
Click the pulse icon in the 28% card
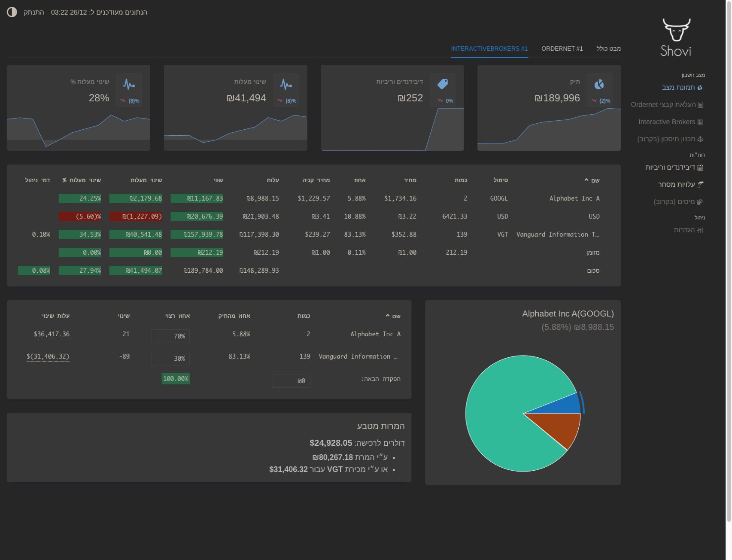(129, 84)
